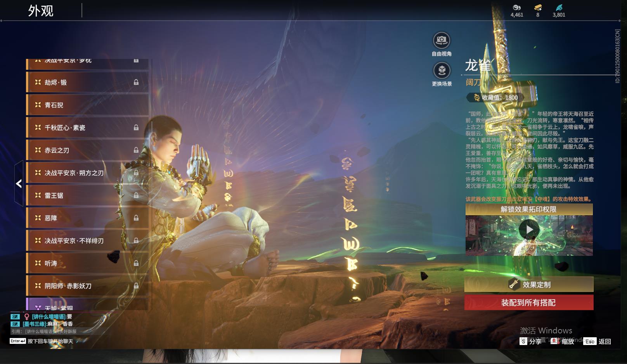
Task: Click 解锁效果拓印权限 unlock banner
Action: 529,209
